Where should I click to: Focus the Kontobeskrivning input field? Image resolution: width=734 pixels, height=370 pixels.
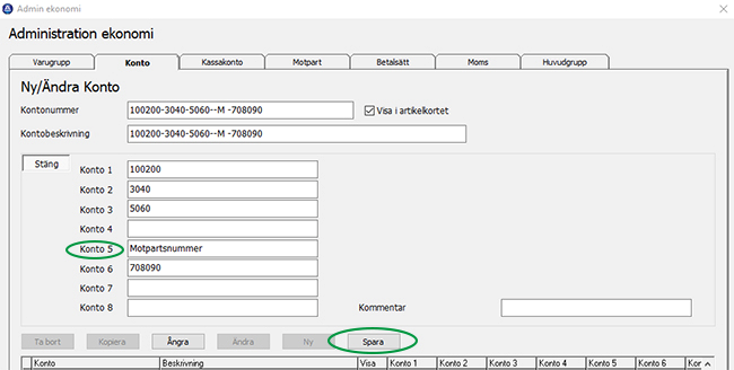pyautogui.click(x=297, y=134)
